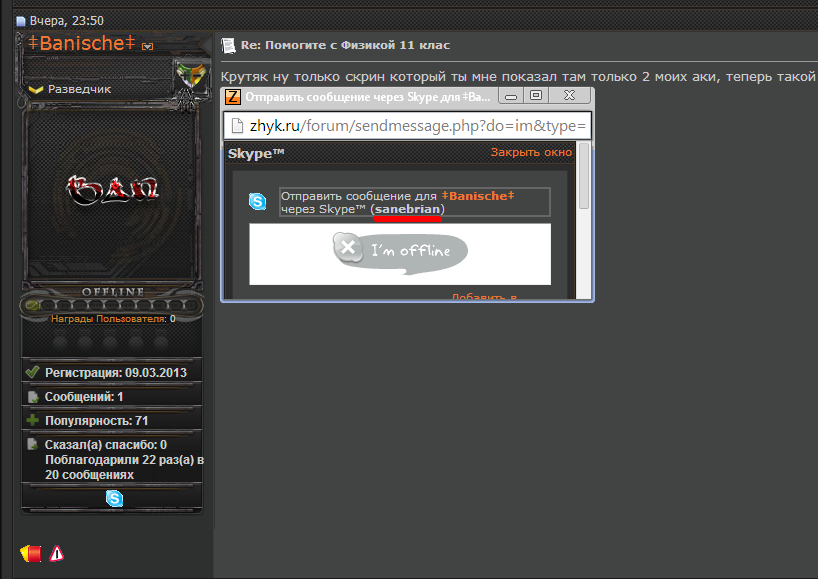Viewport: 818px width, 579px height.
Task: Click the Skype icon in user profile panel
Action: (x=114, y=498)
